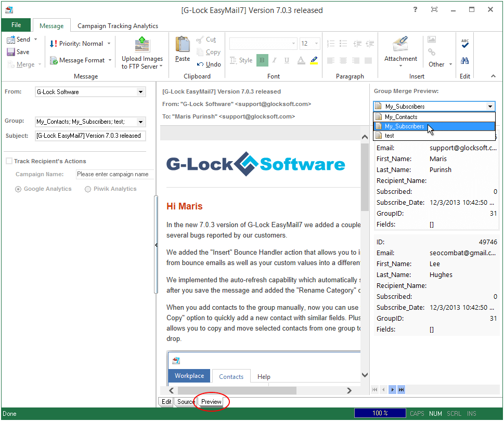Select Google Analytics radio button
The height and width of the screenshot is (421, 504).
(x=18, y=189)
